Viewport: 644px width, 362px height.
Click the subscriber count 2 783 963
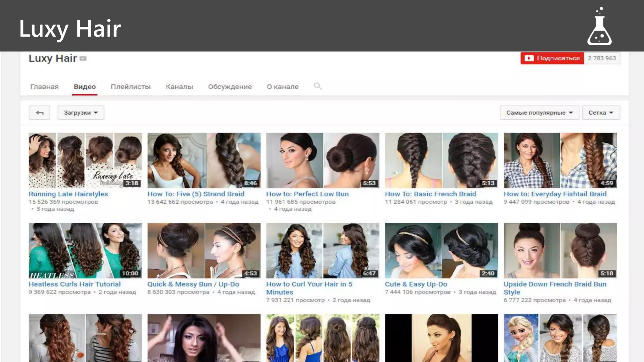[602, 58]
